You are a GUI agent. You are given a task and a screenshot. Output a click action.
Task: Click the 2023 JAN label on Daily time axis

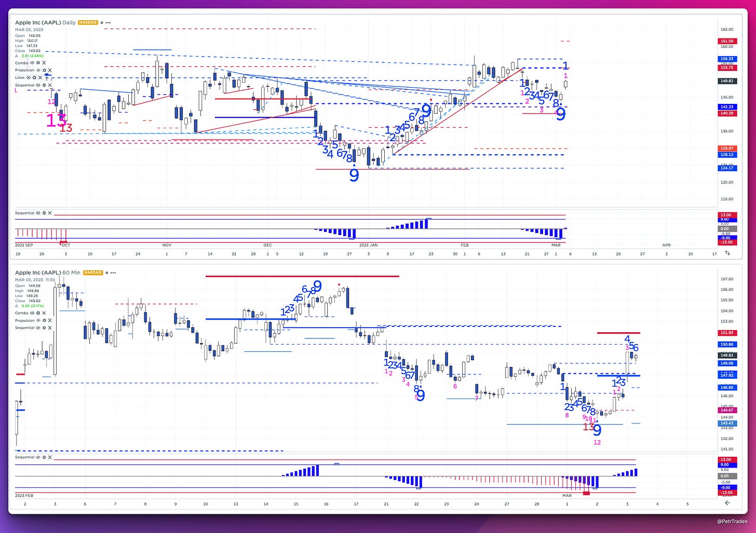coord(369,245)
